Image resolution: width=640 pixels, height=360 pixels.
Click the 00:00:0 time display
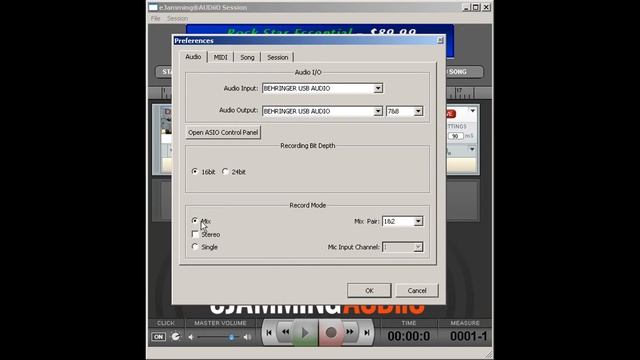pos(409,336)
